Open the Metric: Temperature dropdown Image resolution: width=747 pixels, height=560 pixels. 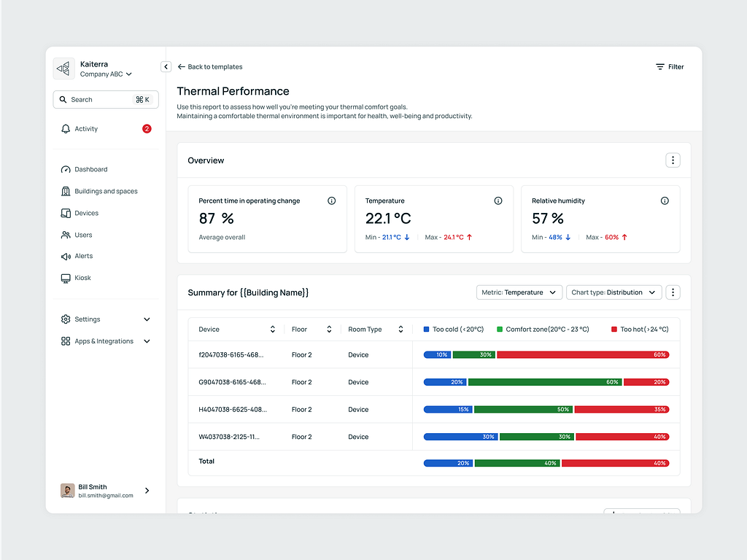519,292
